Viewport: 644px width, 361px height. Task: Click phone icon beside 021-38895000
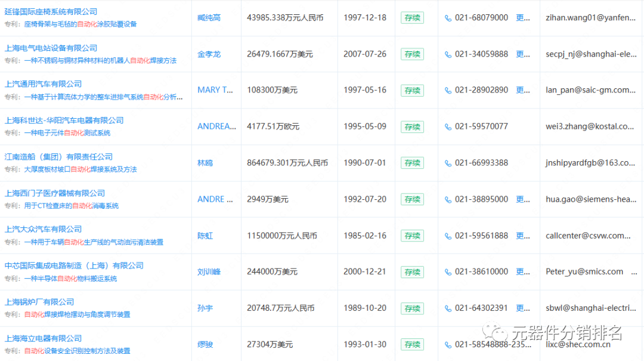(448, 199)
